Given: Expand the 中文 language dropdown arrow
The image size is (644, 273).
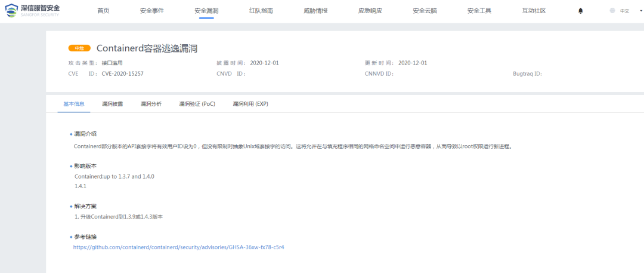Looking at the screenshot, I should click(640, 11).
